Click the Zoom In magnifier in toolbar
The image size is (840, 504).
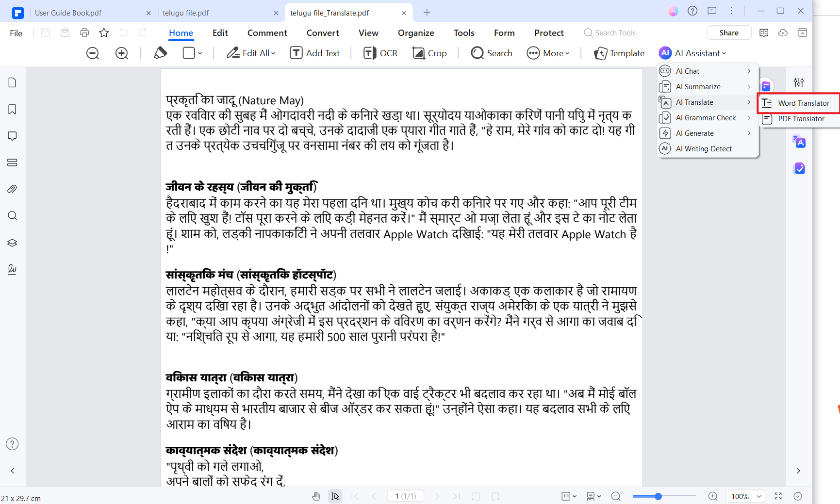click(122, 53)
